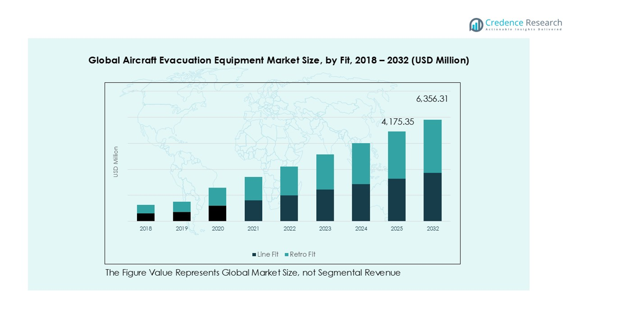This screenshot has width=644, height=310.
Task: Click the Credence Research brand name text
Action: pyautogui.click(x=523, y=23)
